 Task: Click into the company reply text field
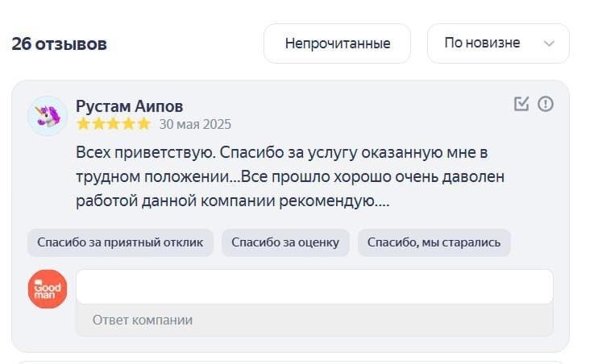(x=314, y=287)
